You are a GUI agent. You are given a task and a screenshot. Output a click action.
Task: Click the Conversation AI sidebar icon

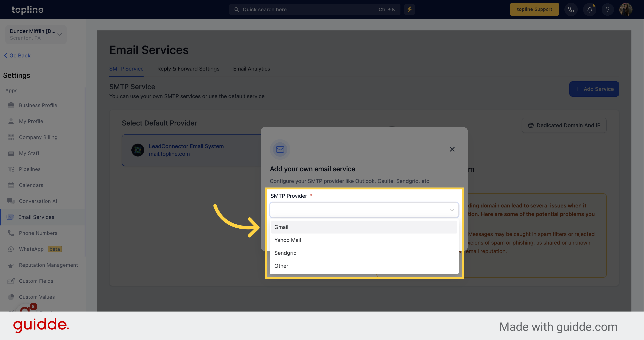(x=11, y=201)
